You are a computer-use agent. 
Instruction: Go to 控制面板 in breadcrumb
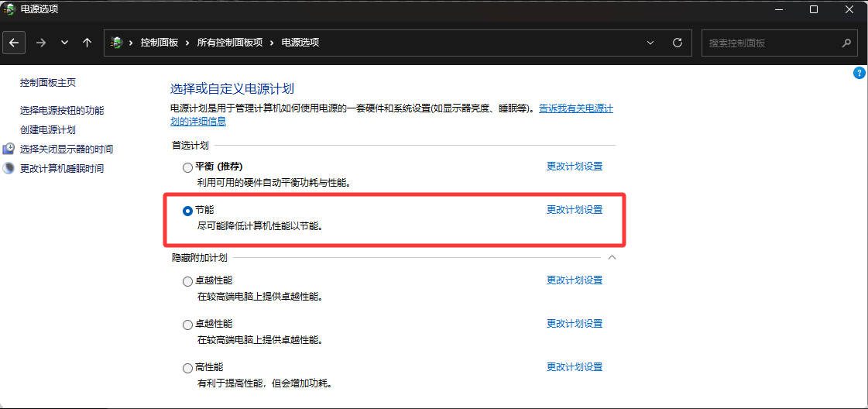click(x=160, y=43)
